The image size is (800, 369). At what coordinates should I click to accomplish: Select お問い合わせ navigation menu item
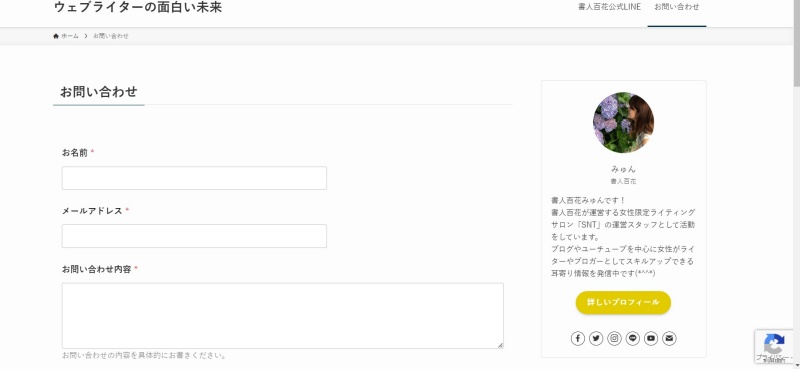coord(677,7)
